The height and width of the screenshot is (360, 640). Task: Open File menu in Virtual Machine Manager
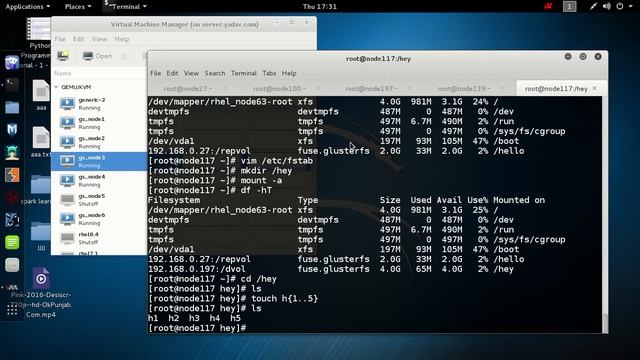click(x=60, y=39)
